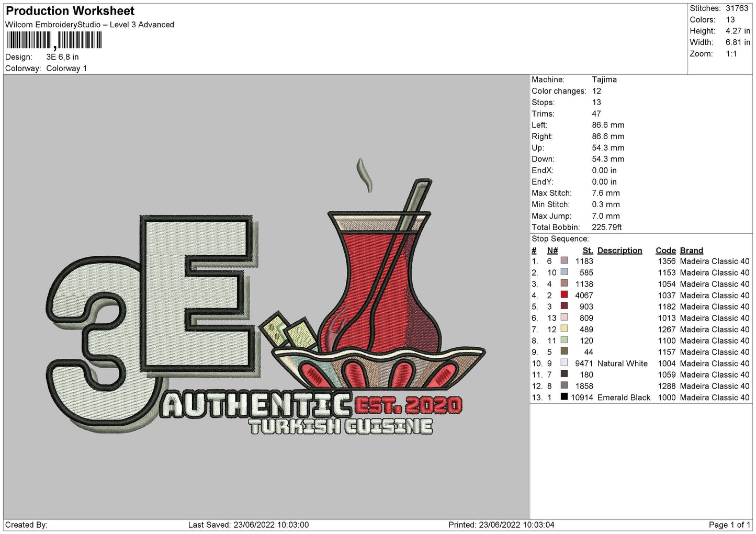Click the Total Bobbin value '225.79ft'
Viewport: 756px width, 534px height.
click(x=607, y=227)
